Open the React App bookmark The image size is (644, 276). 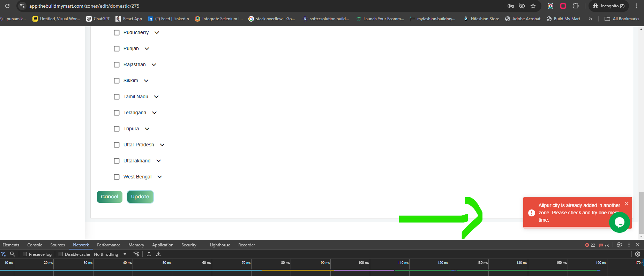[x=129, y=19]
